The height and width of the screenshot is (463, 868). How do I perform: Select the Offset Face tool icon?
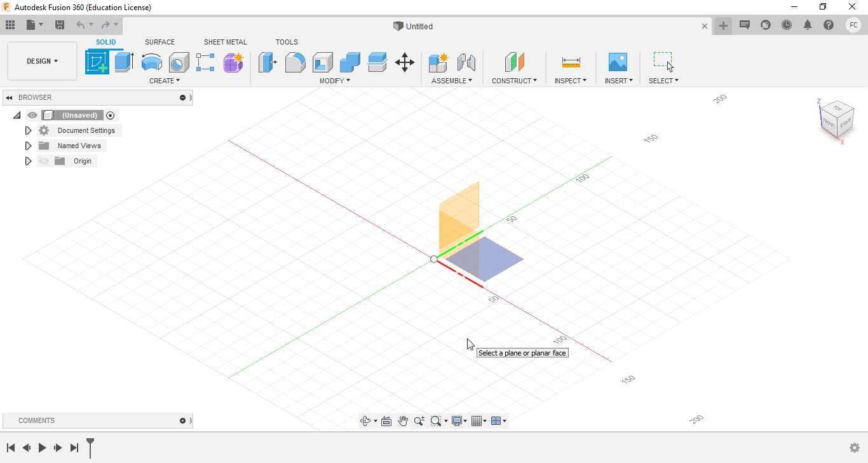tap(377, 62)
